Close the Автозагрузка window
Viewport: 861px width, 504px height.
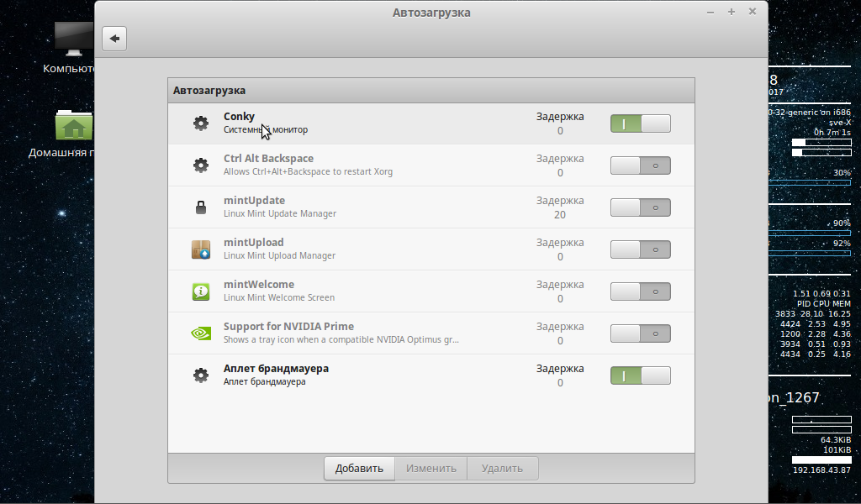click(753, 12)
